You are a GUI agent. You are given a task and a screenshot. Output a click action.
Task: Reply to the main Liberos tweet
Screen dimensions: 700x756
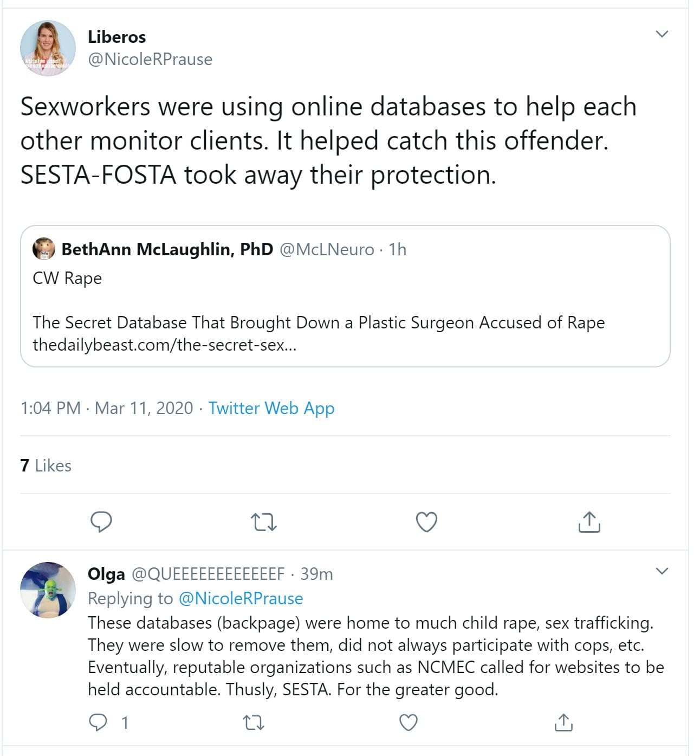(101, 522)
